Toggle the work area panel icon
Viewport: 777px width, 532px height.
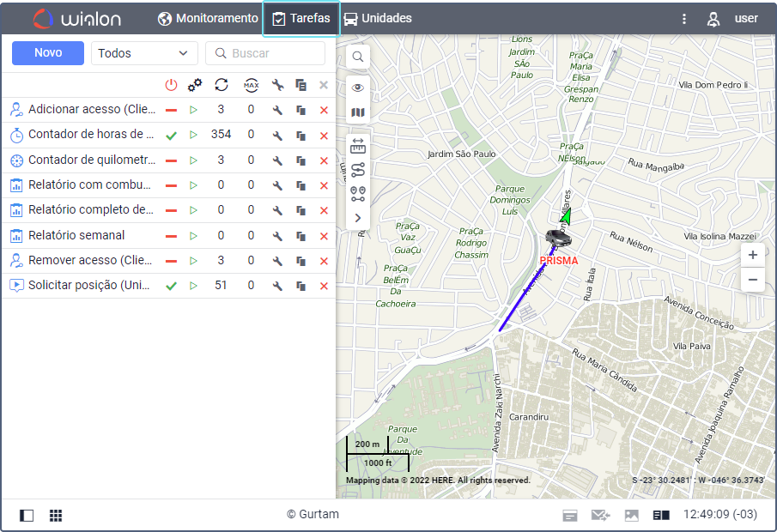point(27,515)
